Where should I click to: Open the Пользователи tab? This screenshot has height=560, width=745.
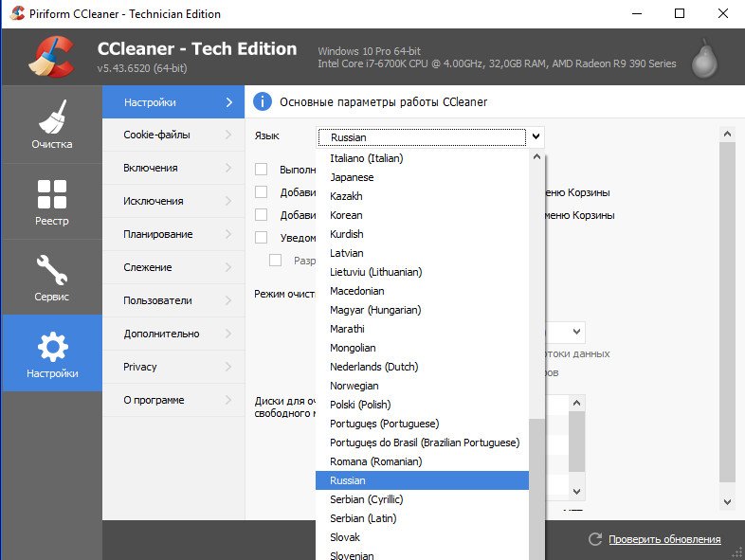click(x=173, y=300)
